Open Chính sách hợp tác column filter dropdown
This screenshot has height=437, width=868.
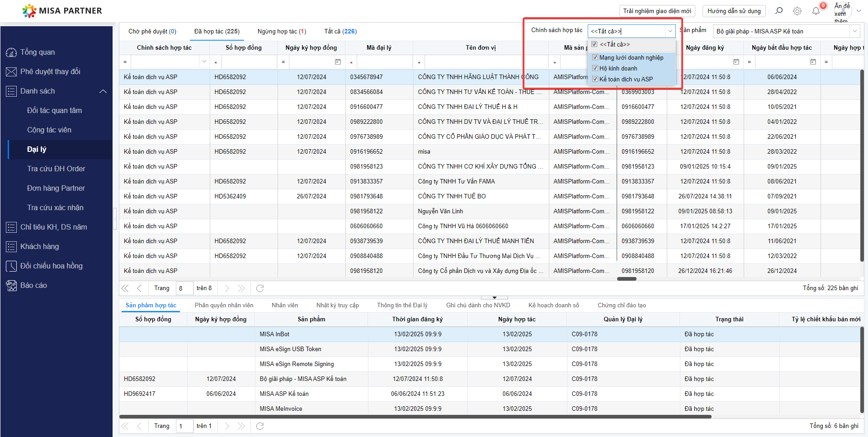click(x=204, y=62)
